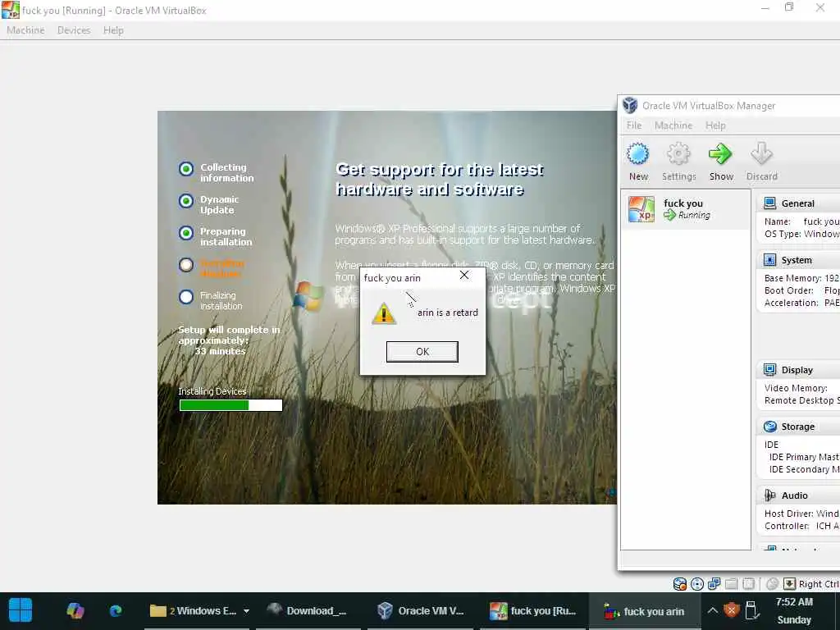
Task: Click the warning triangle icon in the dialog
Action: point(384,313)
